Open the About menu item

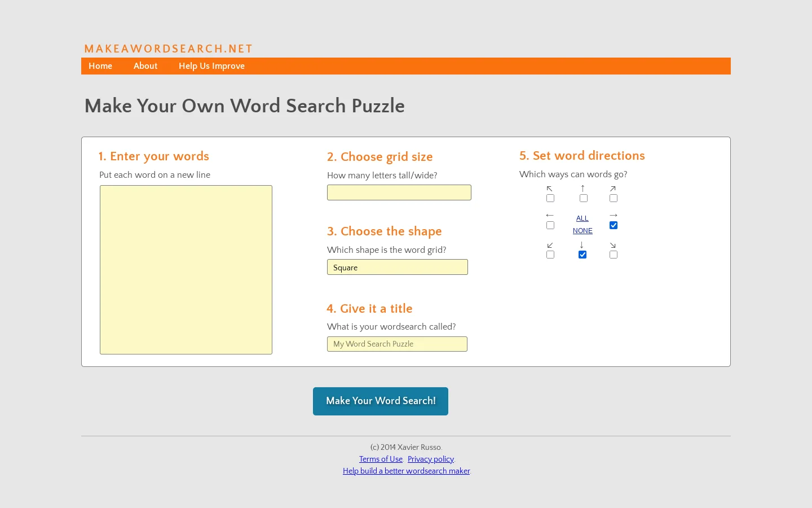pos(145,66)
